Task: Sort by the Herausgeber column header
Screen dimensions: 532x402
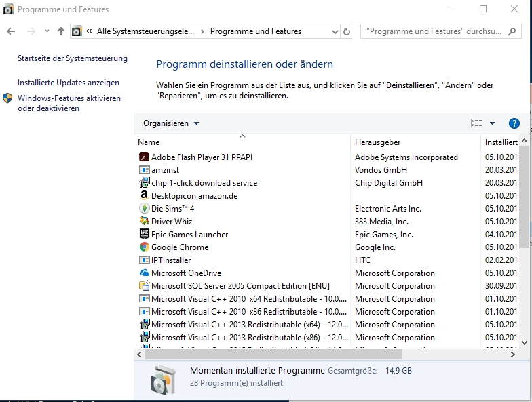Action: [x=377, y=142]
